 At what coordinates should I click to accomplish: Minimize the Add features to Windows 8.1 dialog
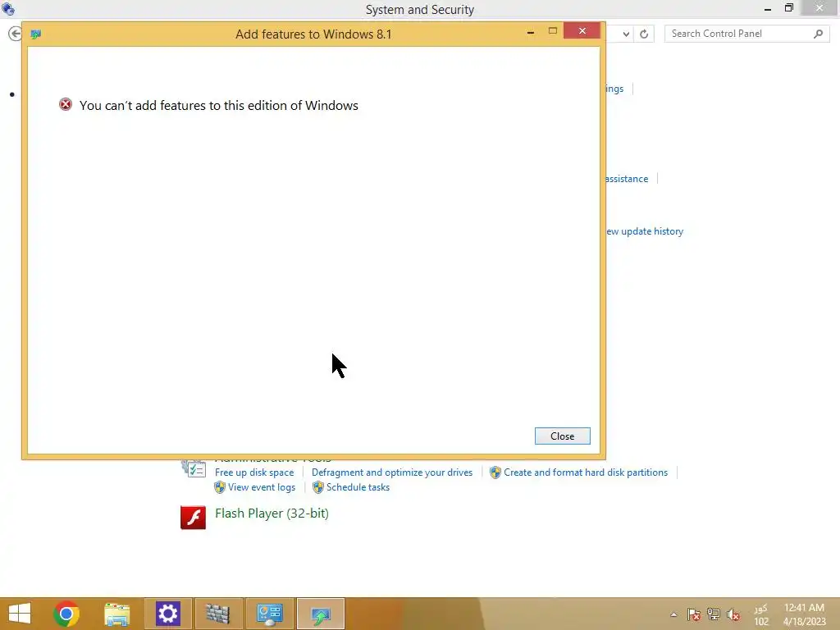pos(531,32)
